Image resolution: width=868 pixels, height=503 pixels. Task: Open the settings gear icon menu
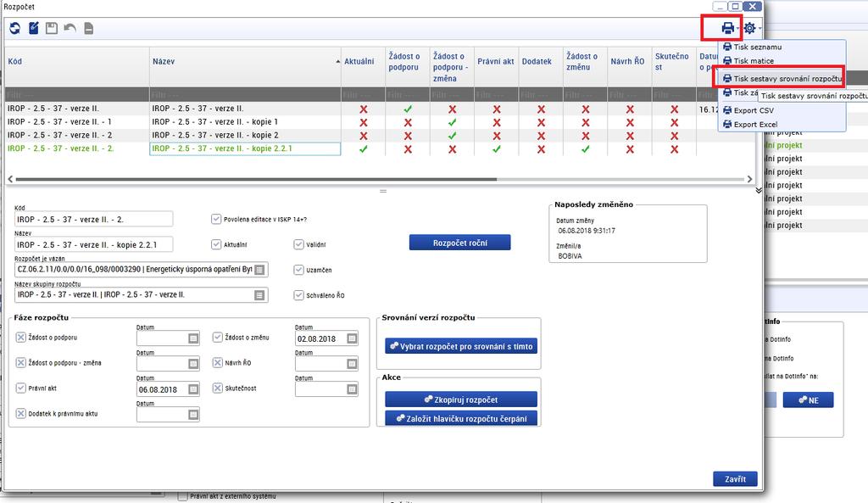pos(749,28)
